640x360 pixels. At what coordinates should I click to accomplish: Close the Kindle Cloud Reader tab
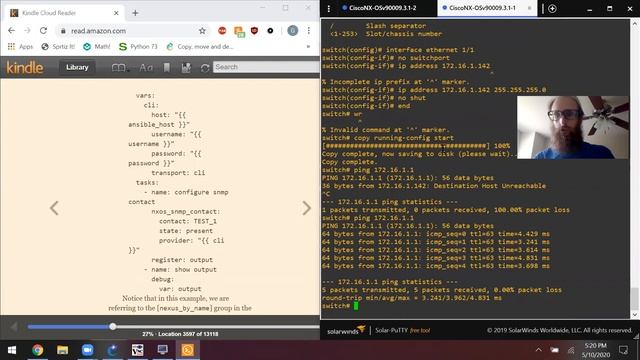click(x=116, y=13)
